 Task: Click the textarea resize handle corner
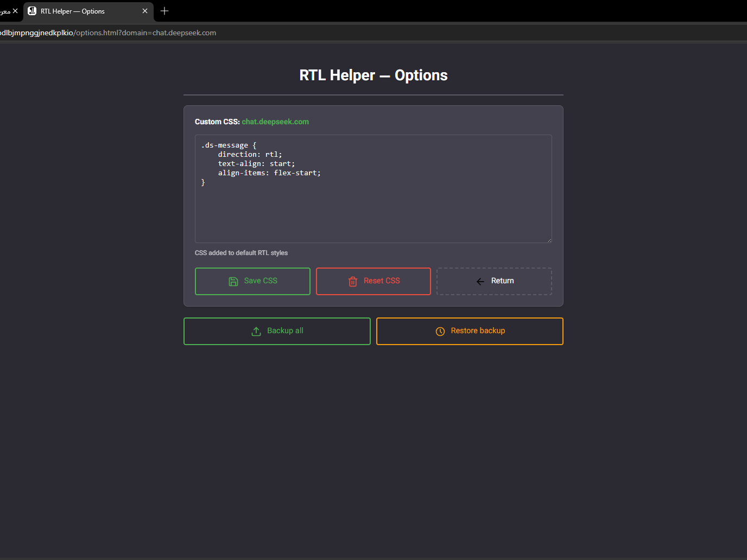pos(549,240)
